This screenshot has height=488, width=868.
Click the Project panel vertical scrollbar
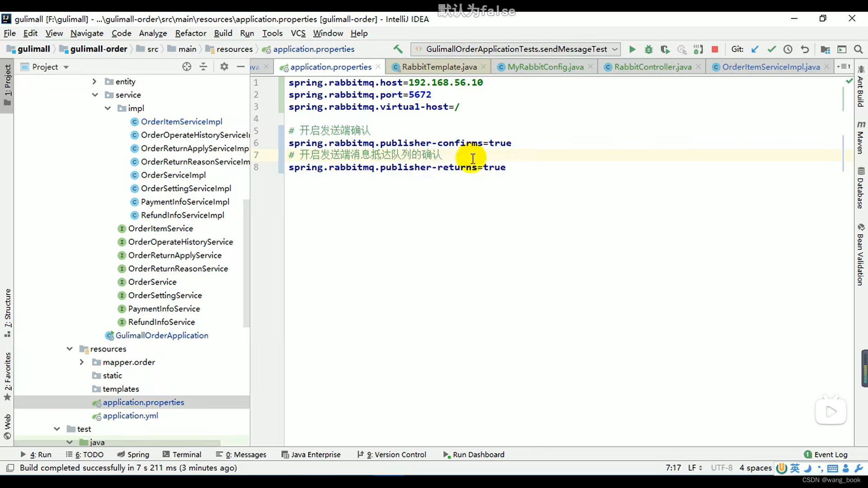(x=246, y=263)
